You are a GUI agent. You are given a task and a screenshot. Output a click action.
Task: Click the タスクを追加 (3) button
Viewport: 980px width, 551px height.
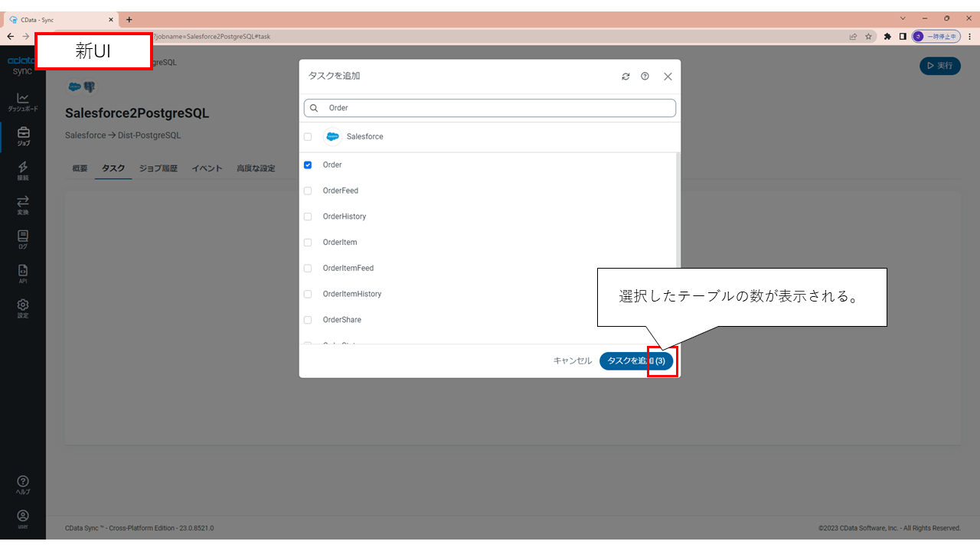click(x=636, y=360)
